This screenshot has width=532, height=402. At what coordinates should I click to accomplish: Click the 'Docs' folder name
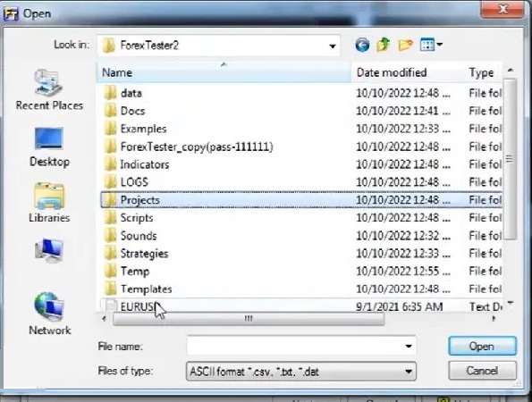[132, 111]
